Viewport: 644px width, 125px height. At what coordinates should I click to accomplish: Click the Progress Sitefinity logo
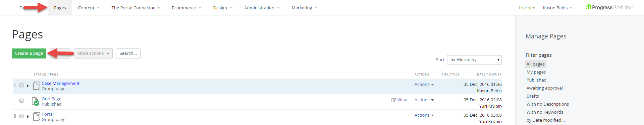click(609, 7)
